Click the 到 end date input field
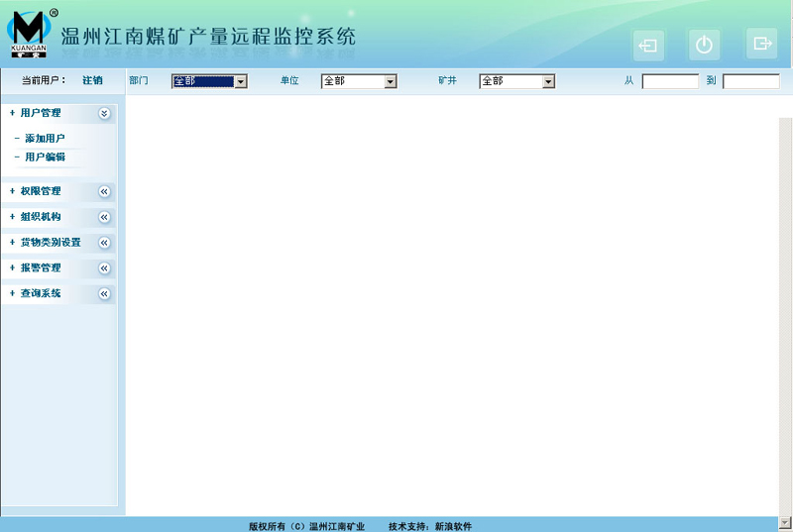Screen dimensions: 793x532 point(750,81)
